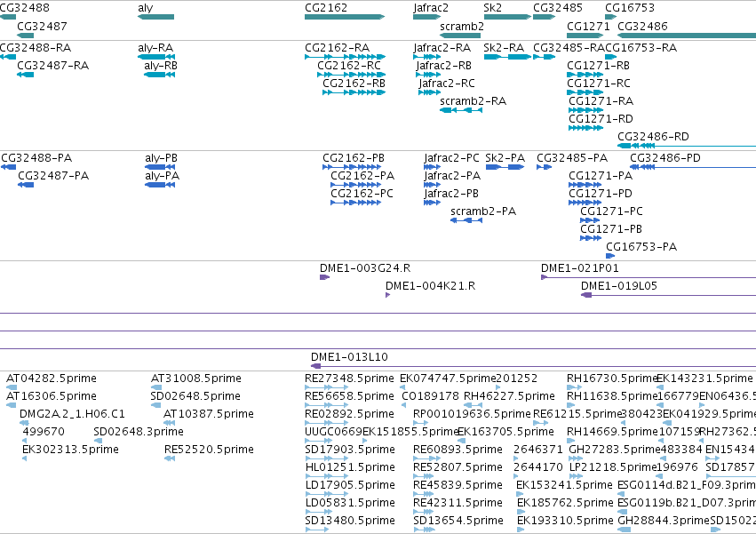
Task: Click the CG2162-RB transcript label
Action: pyautogui.click(x=354, y=84)
